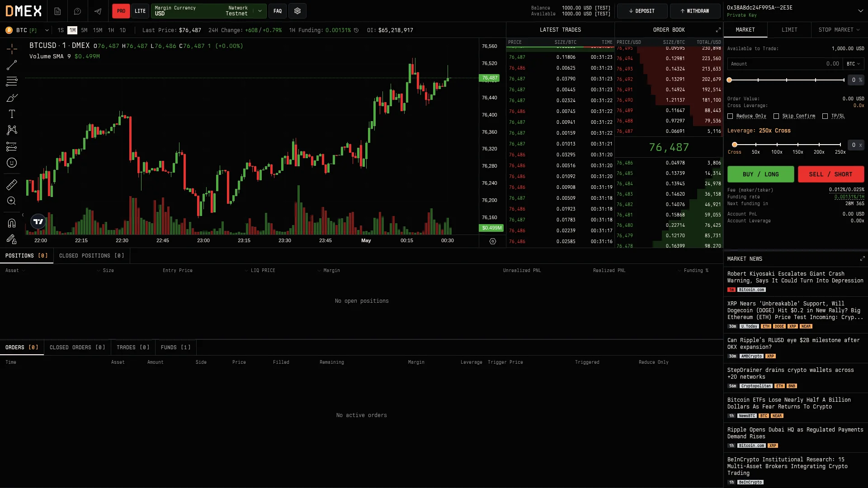Viewport: 868px width, 488px height.
Task: Click the WITHDRAW button
Action: coord(695,11)
